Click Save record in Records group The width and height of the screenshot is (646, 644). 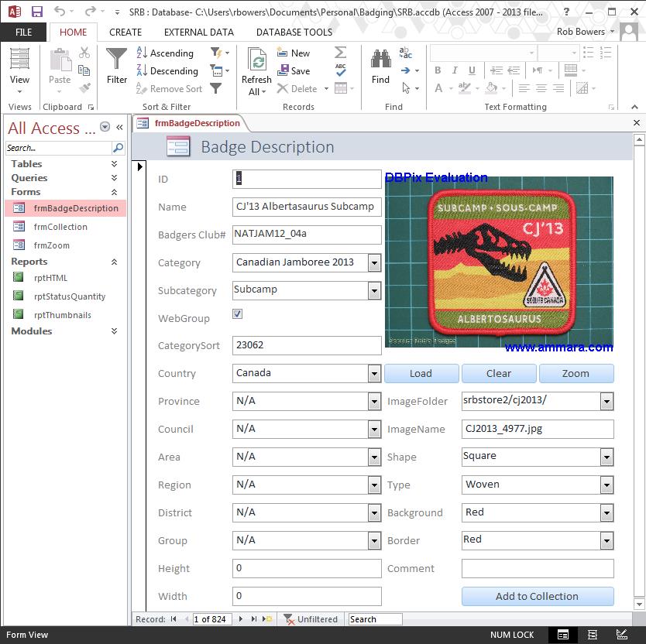(x=294, y=70)
